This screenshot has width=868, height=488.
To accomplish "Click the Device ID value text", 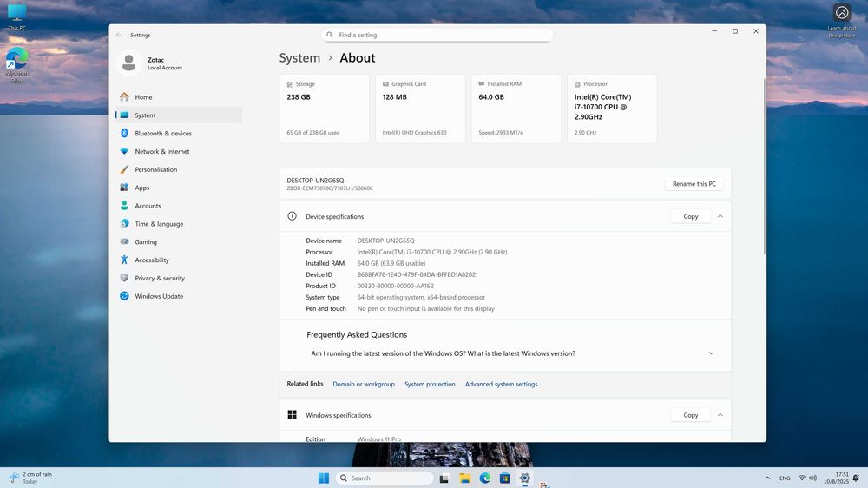I will [x=418, y=274].
